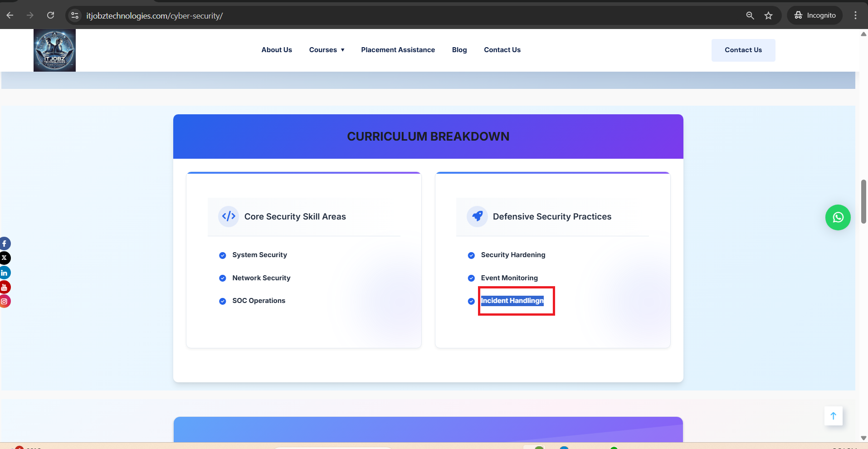
Task: Open the X (Twitter) social icon
Action: [x=5, y=258]
